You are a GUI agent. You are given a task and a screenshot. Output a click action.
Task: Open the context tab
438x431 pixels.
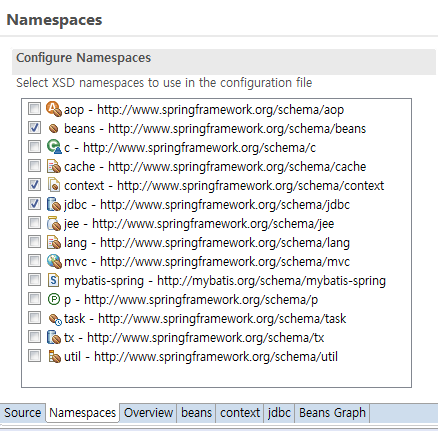tap(240, 413)
